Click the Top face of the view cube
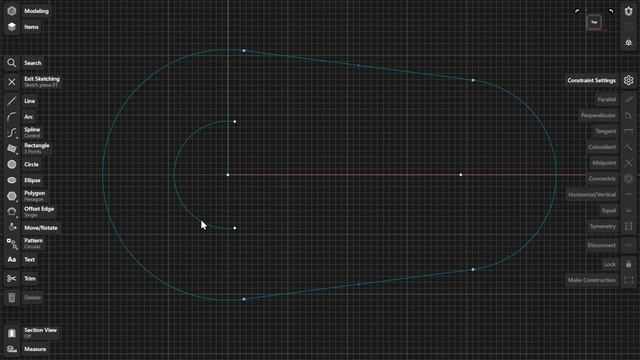Viewport: 640px width, 360px height. pyautogui.click(x=594, y=22)
